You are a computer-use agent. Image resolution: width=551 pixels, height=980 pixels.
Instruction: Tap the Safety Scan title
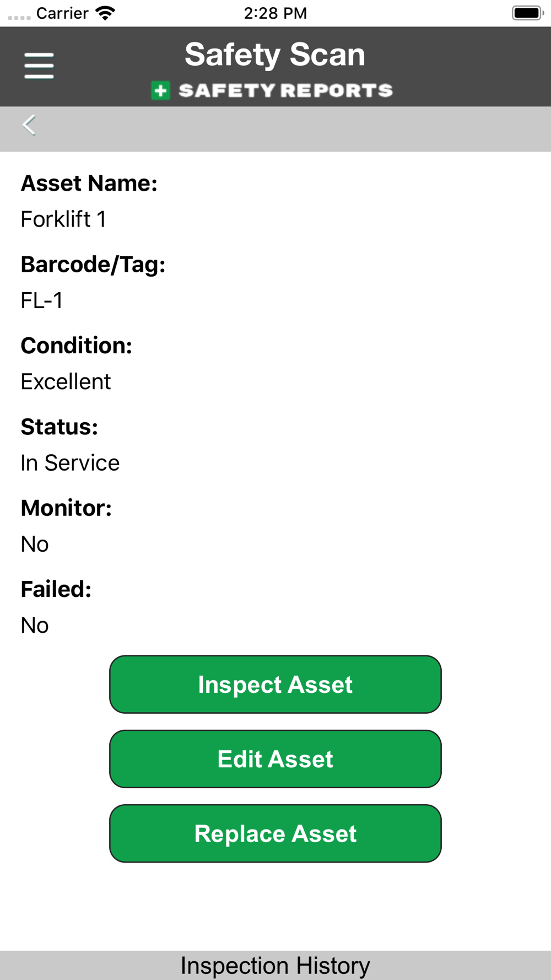point(275,55)
